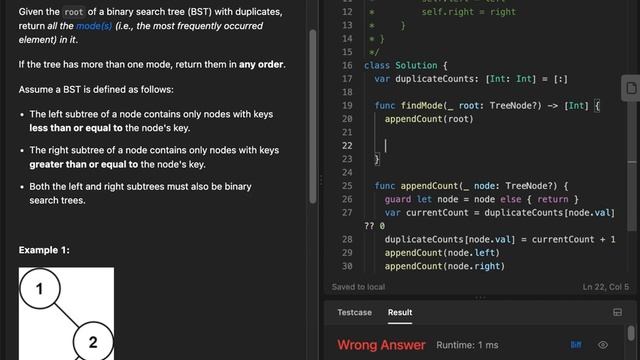Click the result panel scrollbar
640x360 pixels.
pos(631,333)
